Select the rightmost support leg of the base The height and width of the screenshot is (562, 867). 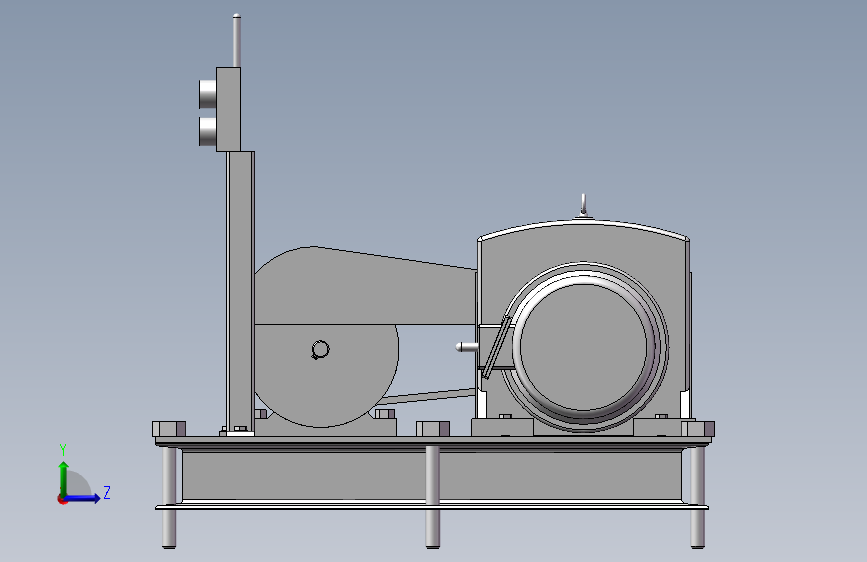click(x=697, y=497)
